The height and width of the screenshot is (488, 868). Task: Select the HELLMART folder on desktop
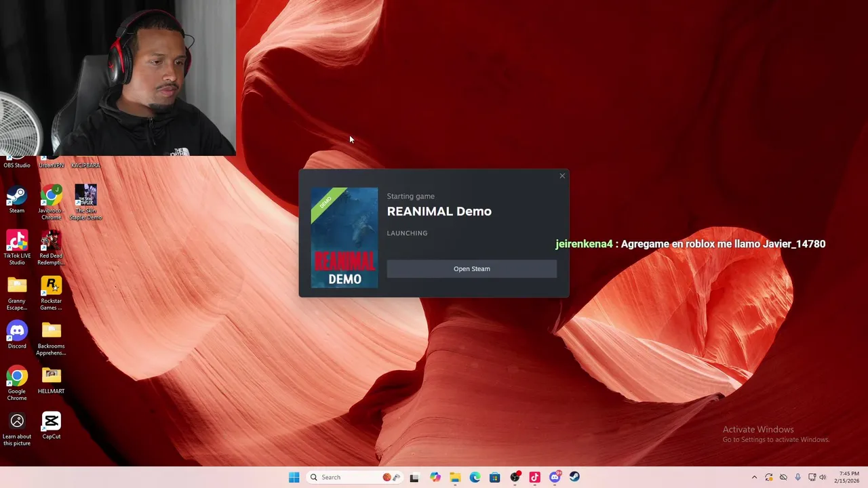(51, 381)
